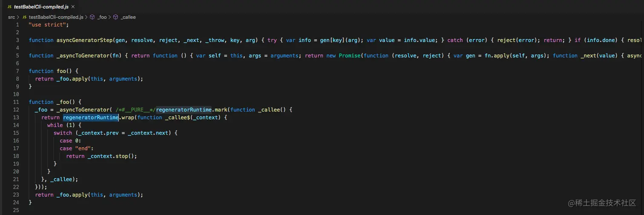Click 'case 0:' on line 16
This screenshot has width=644, height=215.
pos(71,140)
